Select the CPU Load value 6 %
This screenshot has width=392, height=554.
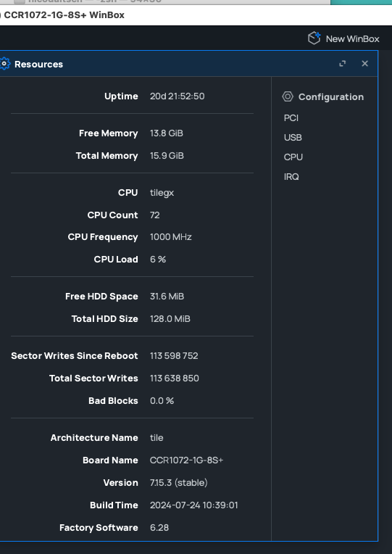point(158,260)
